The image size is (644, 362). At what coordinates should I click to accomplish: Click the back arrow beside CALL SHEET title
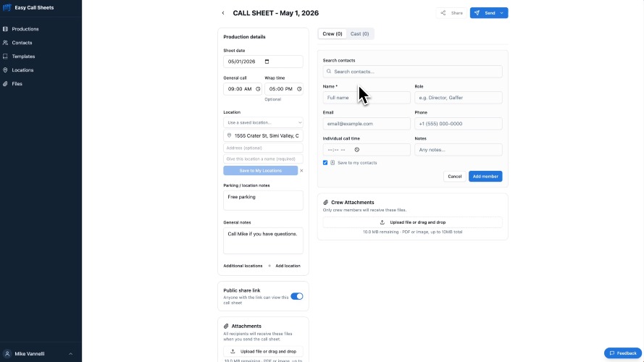pyautogui.click(x=223, y=13)
